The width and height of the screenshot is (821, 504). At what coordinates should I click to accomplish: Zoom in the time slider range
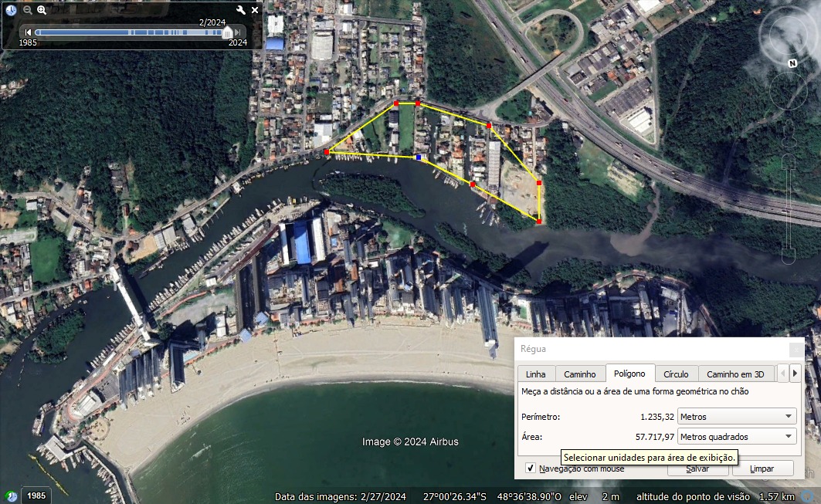pos(42,10)
